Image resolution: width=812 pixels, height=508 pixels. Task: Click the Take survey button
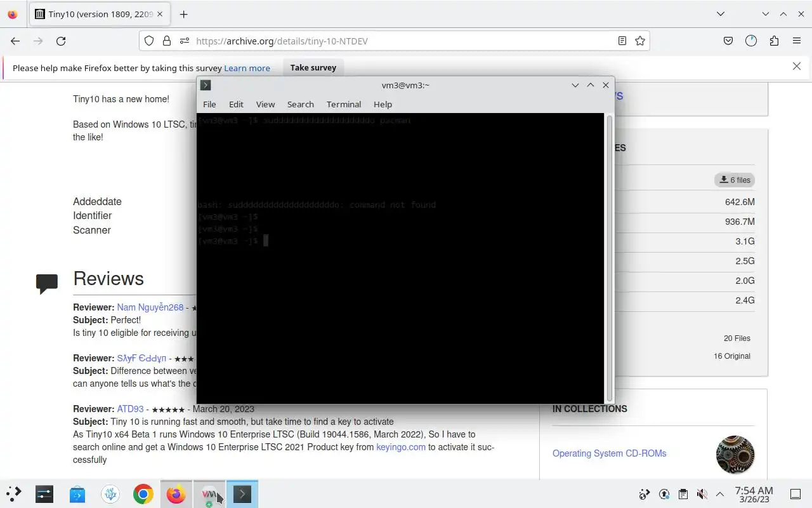pyautogui.click(x=313, y=67)
